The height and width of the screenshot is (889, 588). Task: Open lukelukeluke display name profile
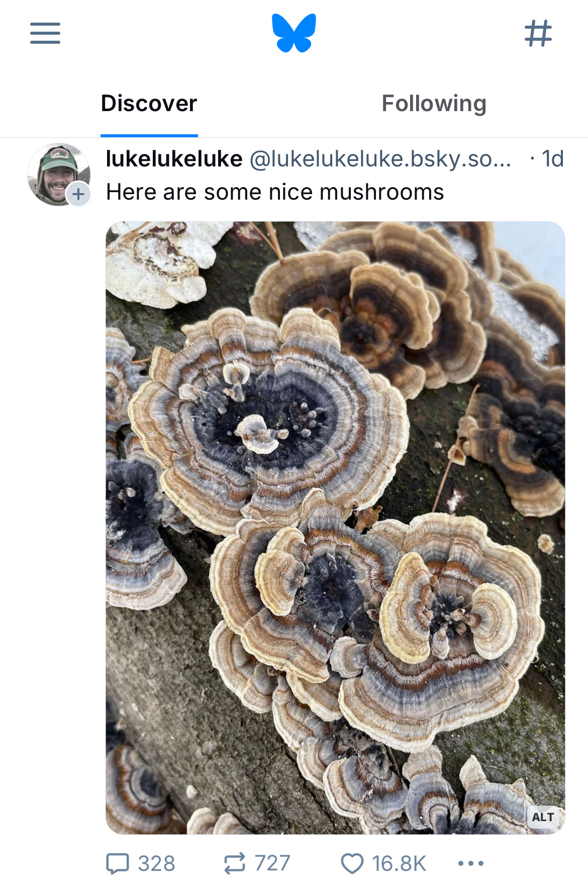[x=174, y=159]
